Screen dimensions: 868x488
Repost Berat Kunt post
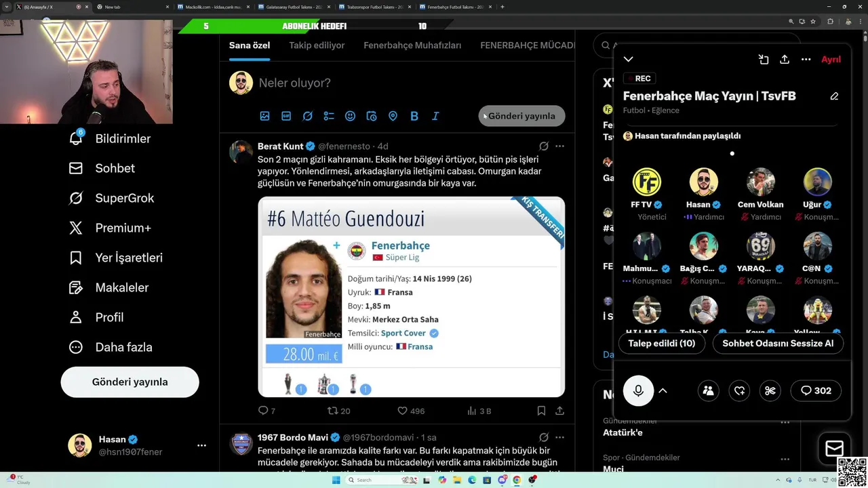338,411
